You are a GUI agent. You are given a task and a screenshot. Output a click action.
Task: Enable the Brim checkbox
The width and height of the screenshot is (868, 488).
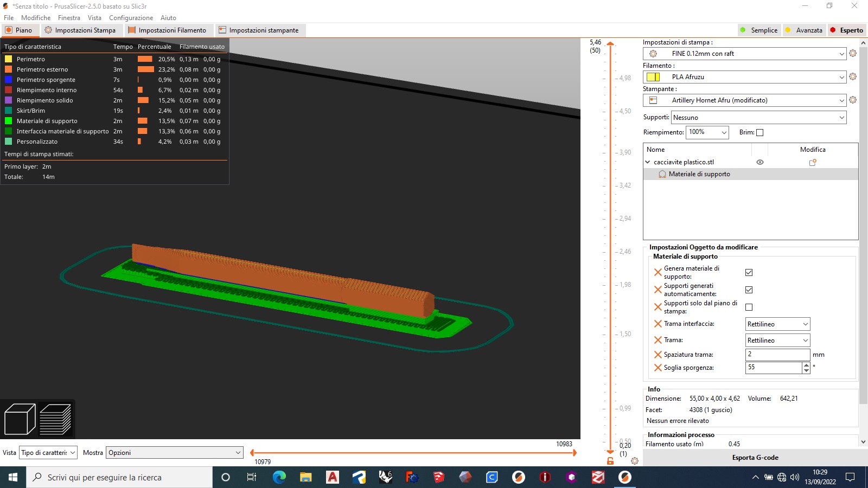pyautogui.click(x=759, y=132)
